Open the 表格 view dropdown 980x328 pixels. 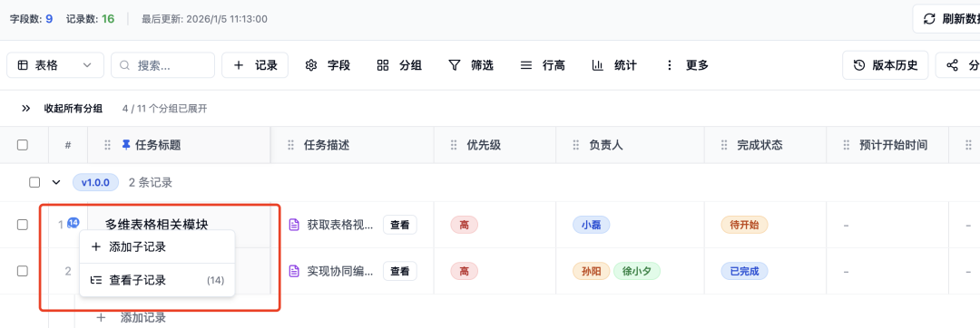[55, 65]
